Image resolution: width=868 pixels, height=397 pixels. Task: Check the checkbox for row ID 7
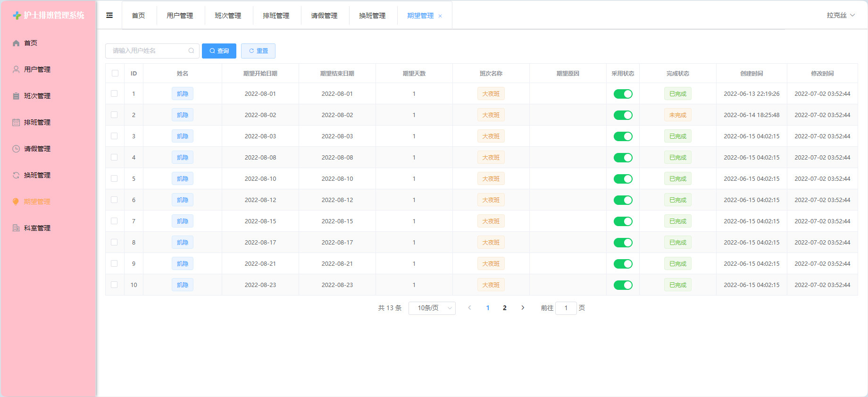[x=114, y=221]
